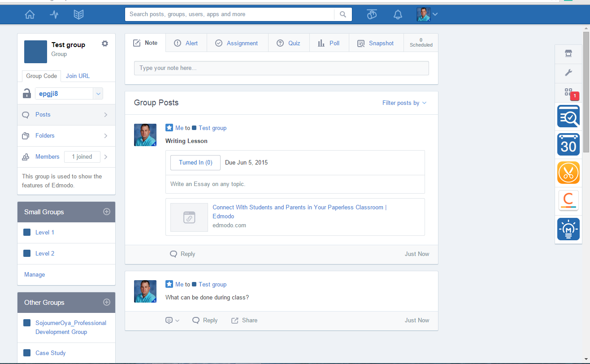This screenshot has height=364, width=590.
Task: Select the Snapshot tab
Action: (376, 43)
